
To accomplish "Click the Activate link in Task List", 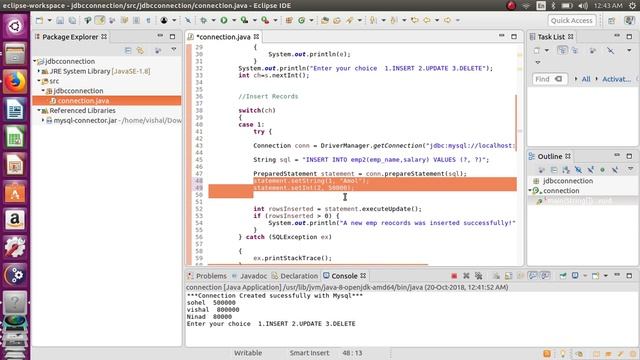I will tap(616, 79).
